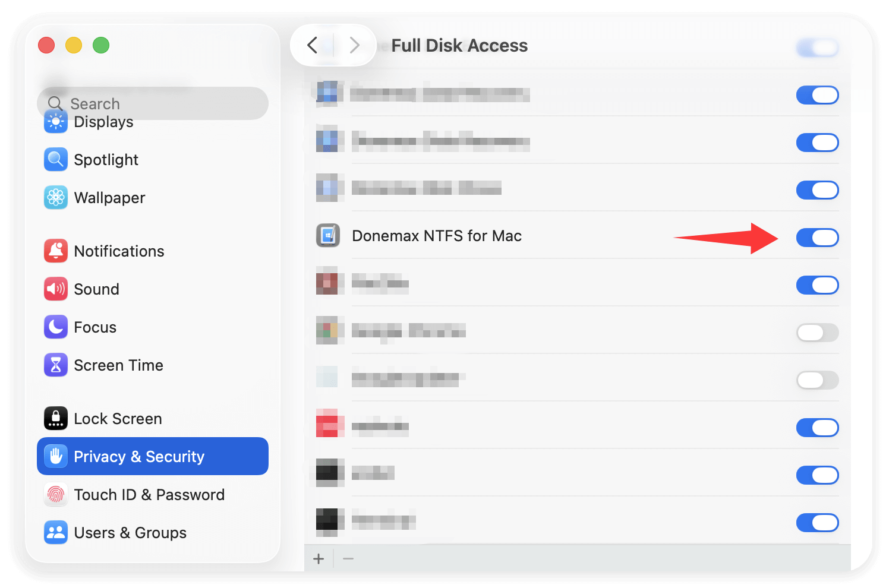Click the back navigation chevron

point(313,45)
